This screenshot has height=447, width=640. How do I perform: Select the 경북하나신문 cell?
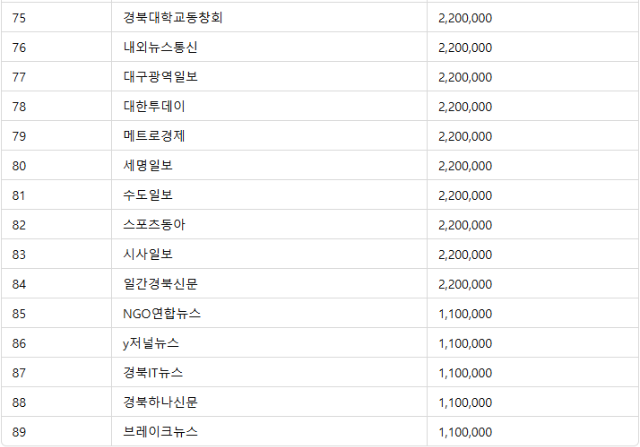coord(160,402)
